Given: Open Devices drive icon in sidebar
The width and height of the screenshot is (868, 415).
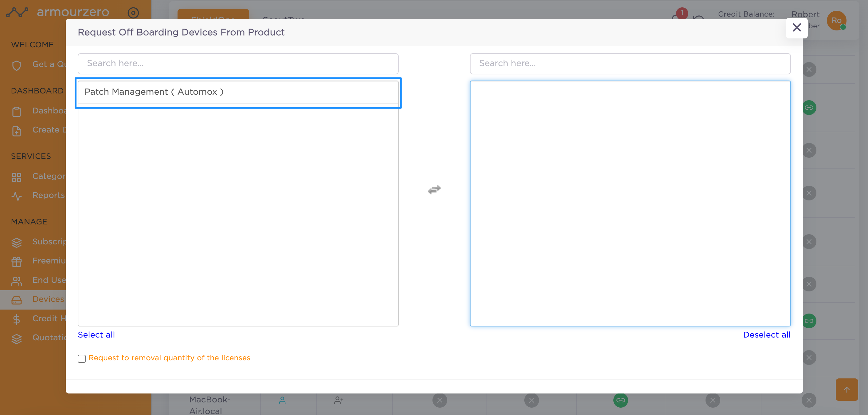Looking at the screenshot, I should [x=16, y=300].
